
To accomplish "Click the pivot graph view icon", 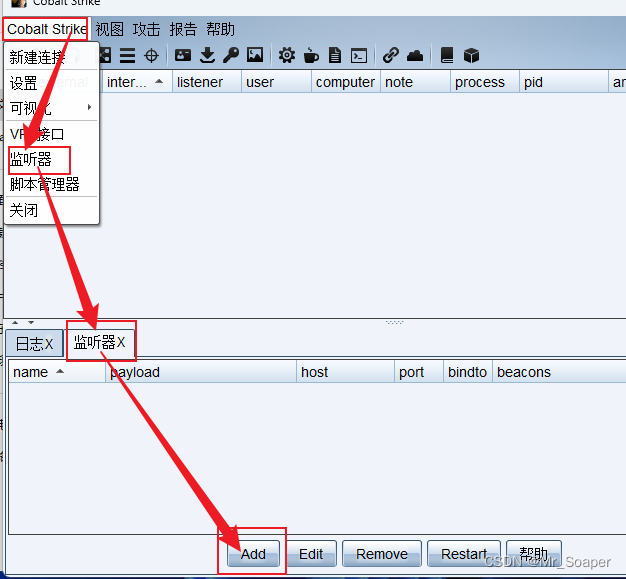I will click(x=105, y=55).
